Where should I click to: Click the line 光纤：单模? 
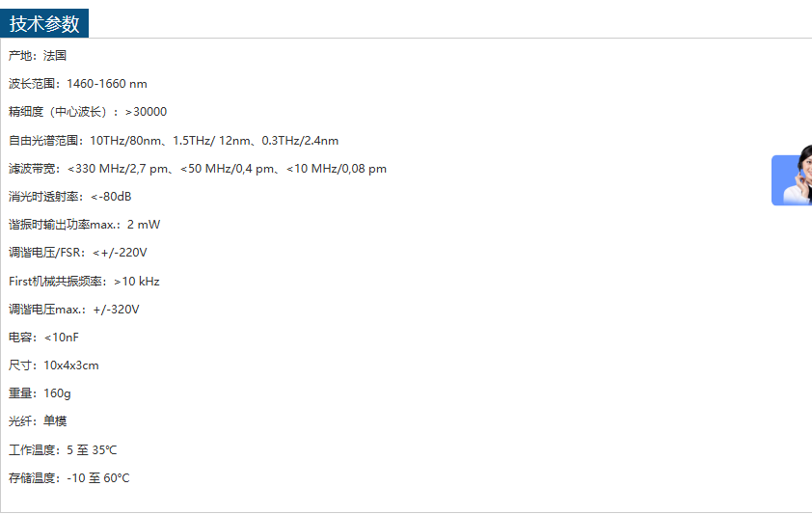click(38, 421)
